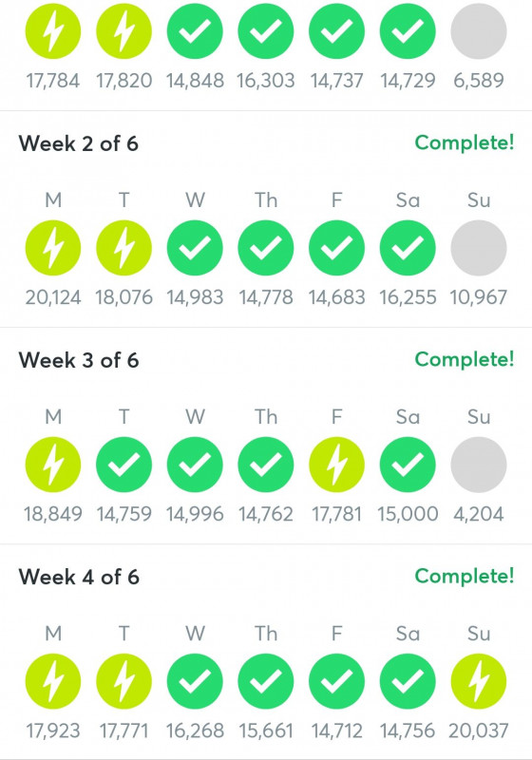Select Tuesday lightning bolt with 17,771 steps
The image size is (532, 760).
tap(124, 681)
